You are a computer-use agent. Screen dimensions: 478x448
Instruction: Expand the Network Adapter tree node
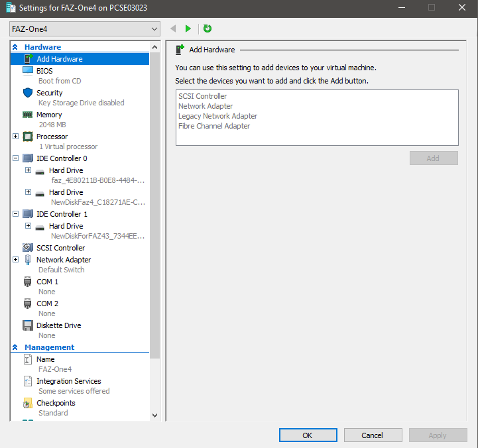(16, 260)
